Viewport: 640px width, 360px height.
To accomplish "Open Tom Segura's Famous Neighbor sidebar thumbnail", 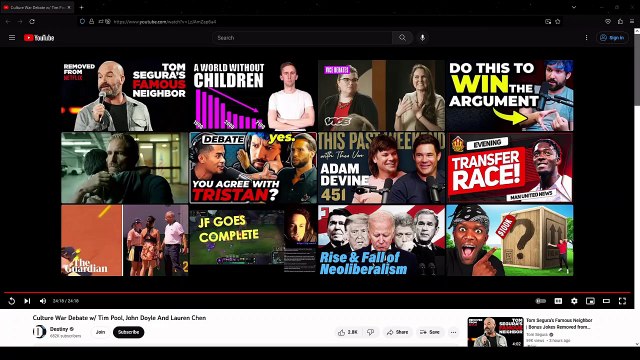I will [495, 332].
